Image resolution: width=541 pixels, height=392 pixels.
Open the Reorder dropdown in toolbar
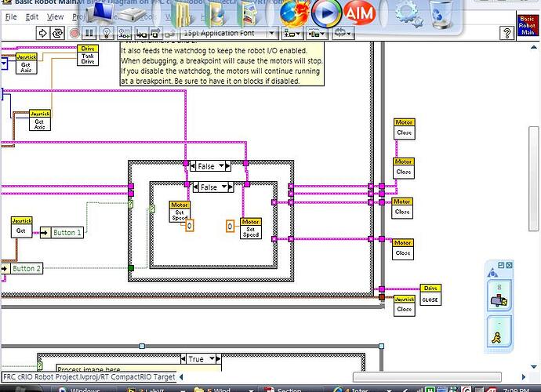(x=343, y=34)
